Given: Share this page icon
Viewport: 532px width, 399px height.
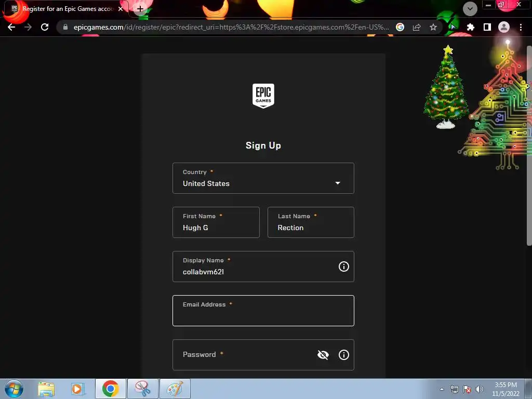Looking at the screenshot, I should point(417,27).
